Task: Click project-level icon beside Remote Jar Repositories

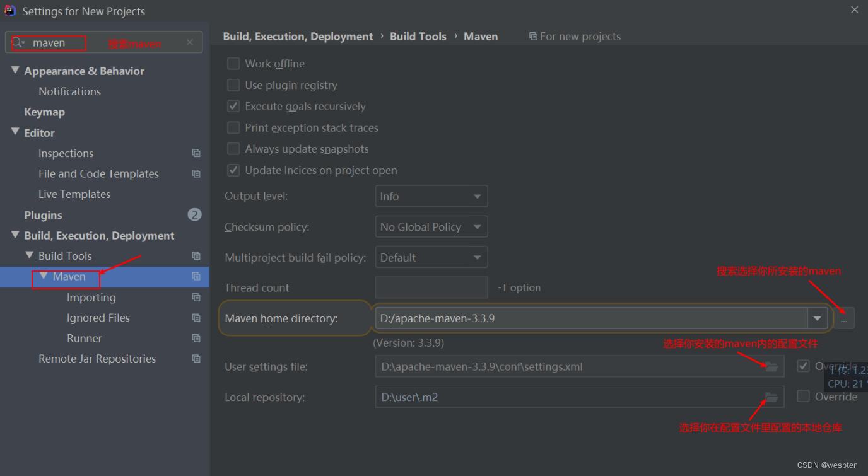Action: (196, 359)
